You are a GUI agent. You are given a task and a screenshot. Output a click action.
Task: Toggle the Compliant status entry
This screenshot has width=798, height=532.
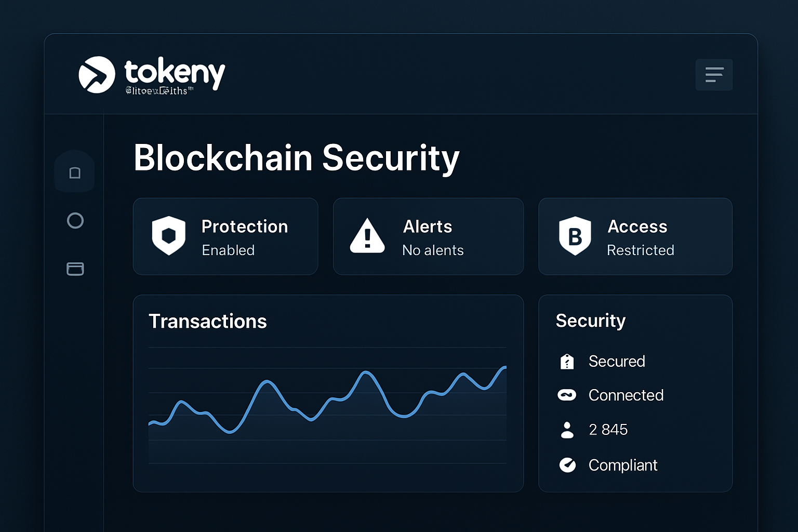(x=622, y=465)
